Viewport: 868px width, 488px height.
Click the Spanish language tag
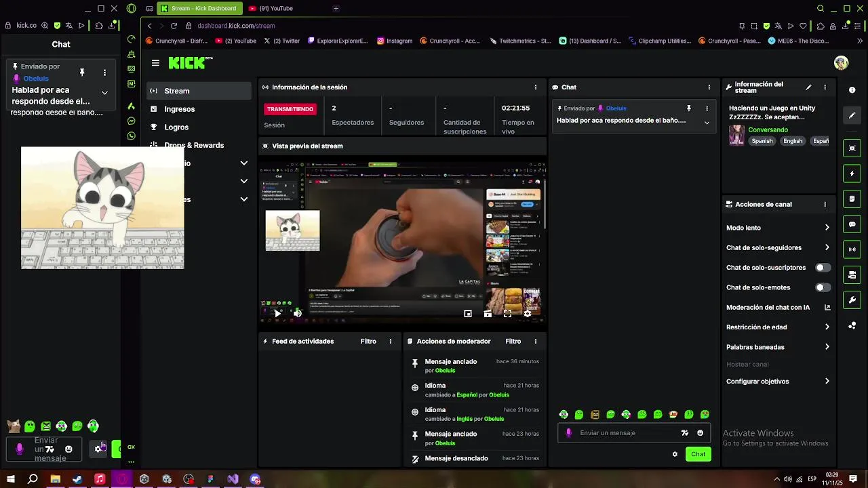(762, 141)
